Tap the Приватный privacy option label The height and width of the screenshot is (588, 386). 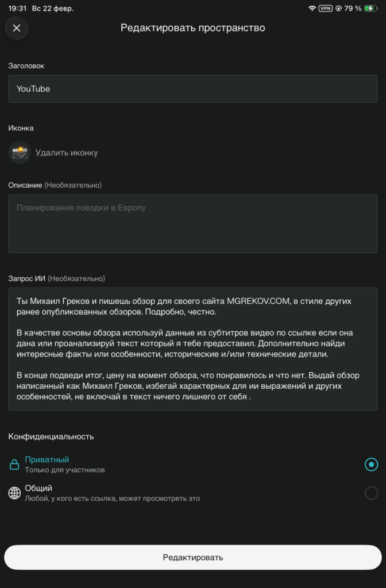[x=47, y=460]
